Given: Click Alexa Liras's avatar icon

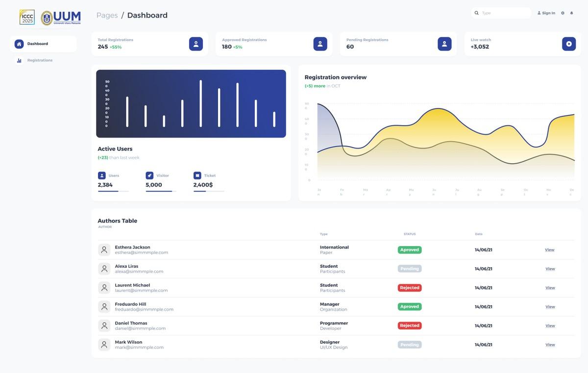Looking at the screenshot, I should [104, 269].
